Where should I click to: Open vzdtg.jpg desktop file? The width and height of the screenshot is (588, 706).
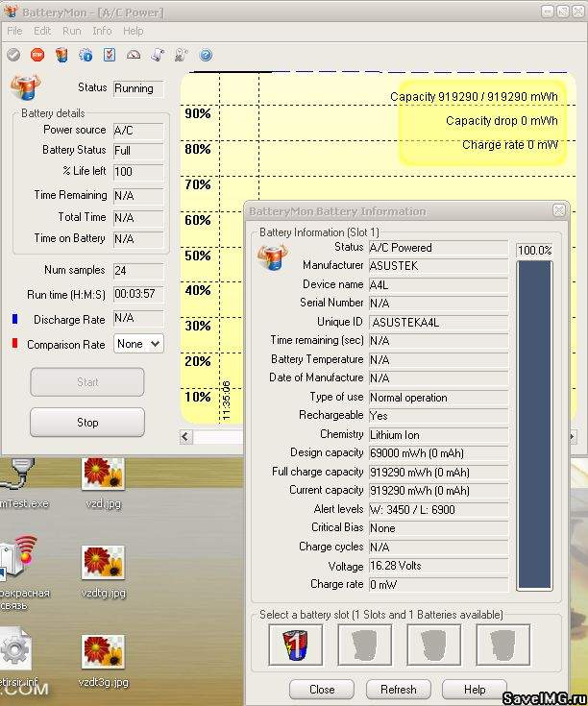pyautogui.click(x=103, y=572)
